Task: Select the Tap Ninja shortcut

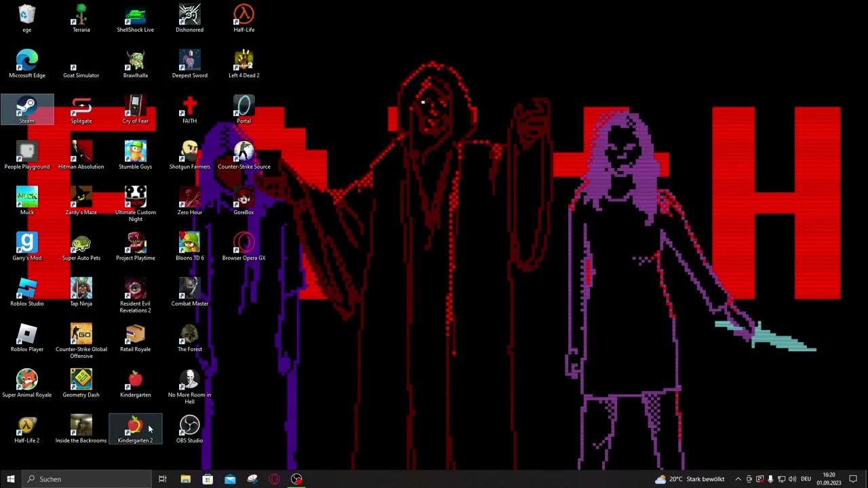Action: (81, 292)
